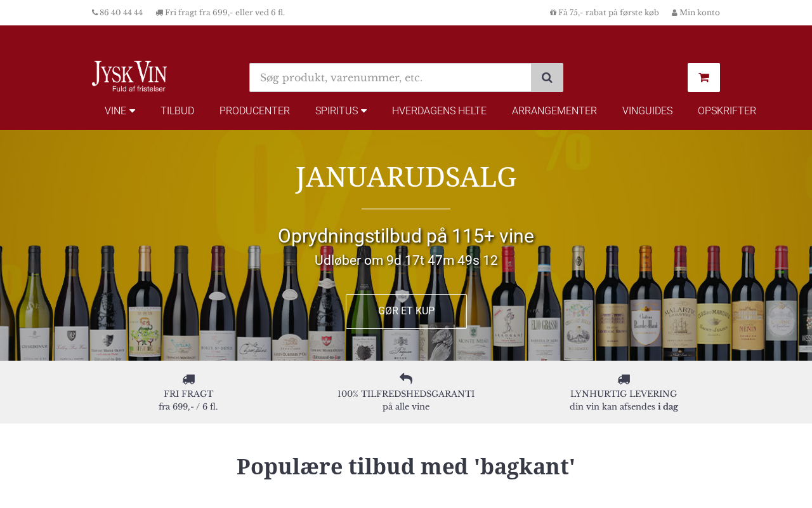Open the shopping cart
Image resolution: width=812 pixels, height=508 pixels.
(704, 77)
